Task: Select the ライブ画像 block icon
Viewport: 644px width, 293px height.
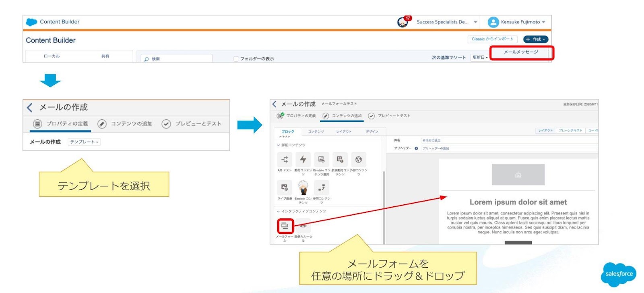Action: pyautogui.click(x=285, y=188)
